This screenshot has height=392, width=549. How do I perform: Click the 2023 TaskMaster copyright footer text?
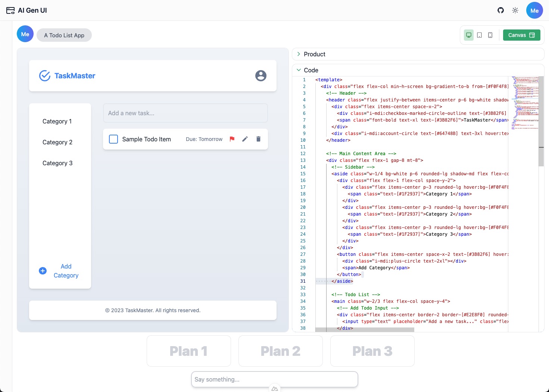tap(153, 310)
